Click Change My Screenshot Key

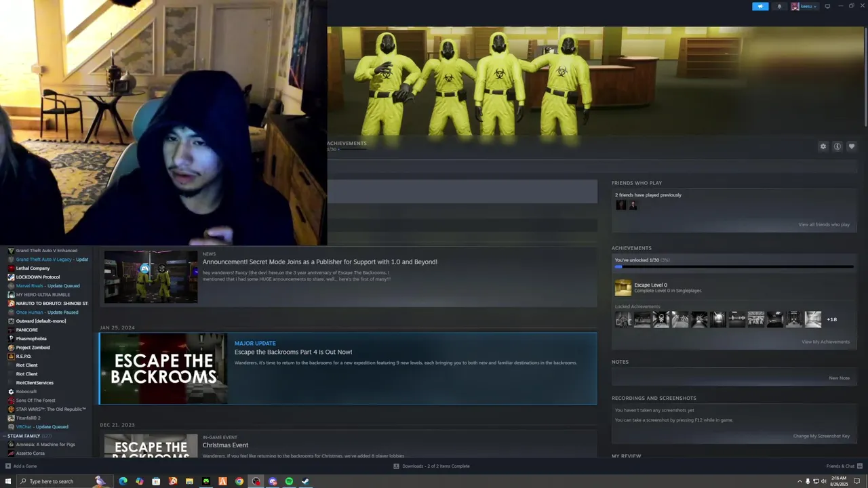(x=821, y=436)
